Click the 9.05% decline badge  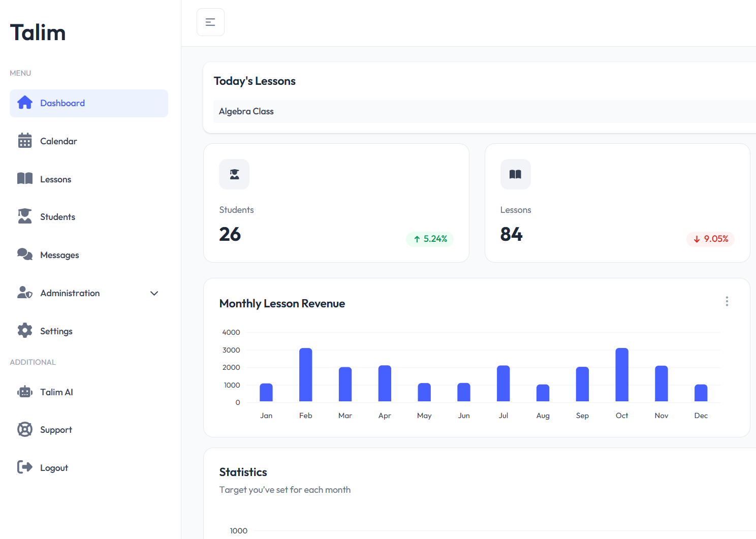point(710,239)
